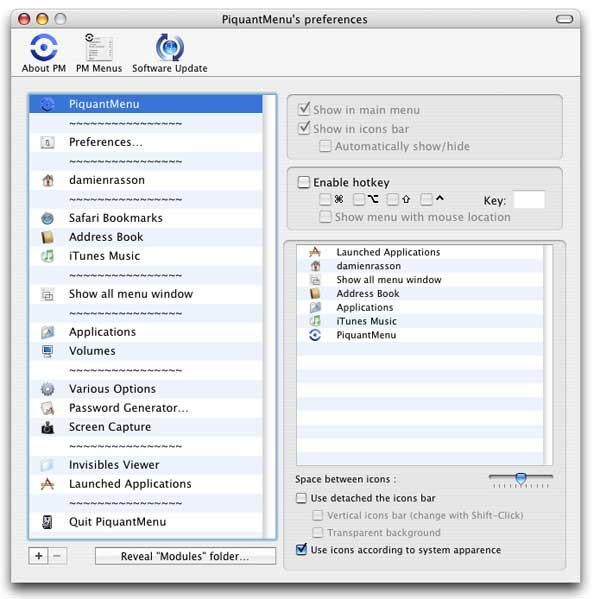
Task: Click the toolbar toggle pill button in title bar
Action: click(x=564, y=19)
